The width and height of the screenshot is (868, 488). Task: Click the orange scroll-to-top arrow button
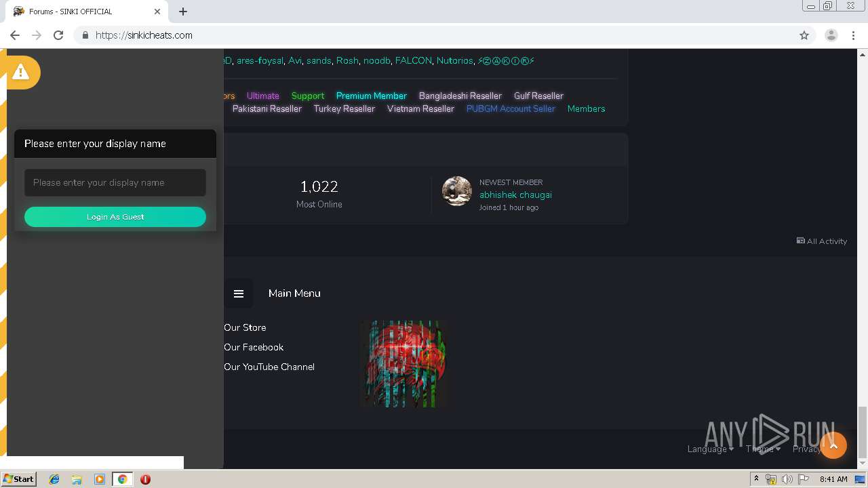pyautogui.click(x=833, y=445)
